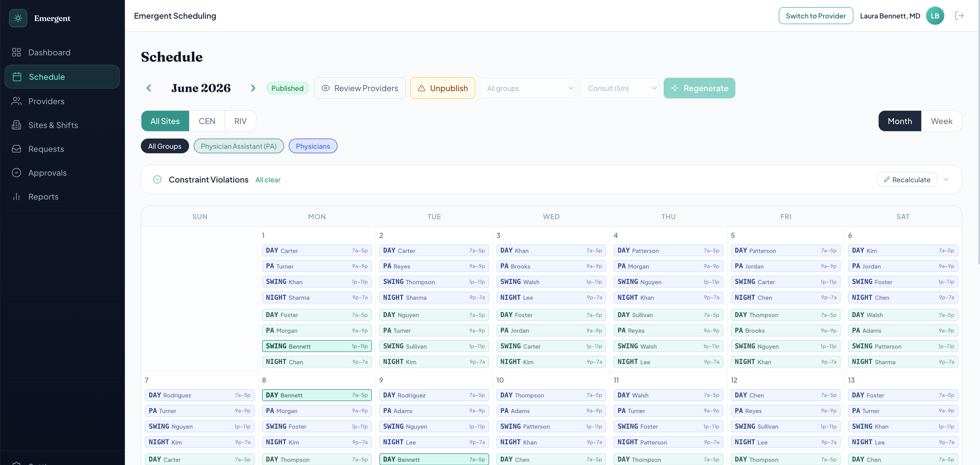Open DAY Bennett shift on June 8
980x465 pixels.
[x=317, y=395]
